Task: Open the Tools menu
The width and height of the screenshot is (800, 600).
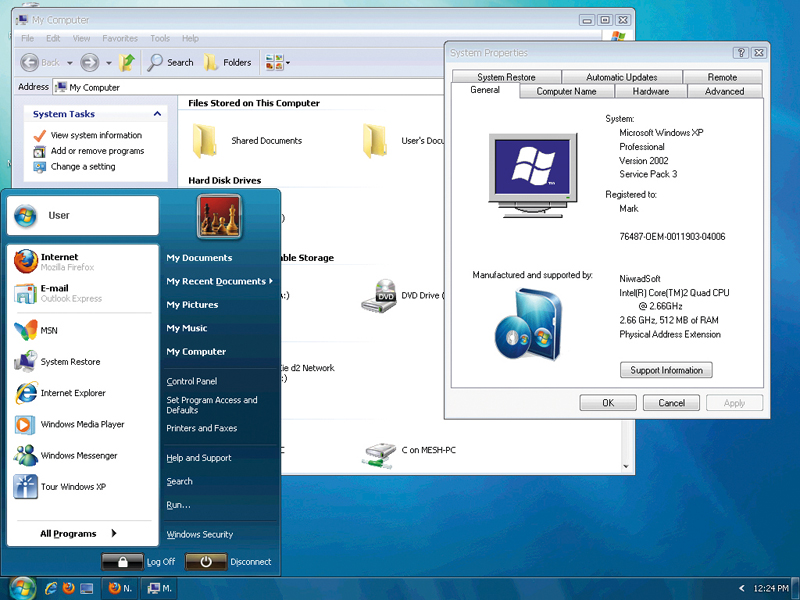Action: pyautogui.click(x=160, y=38)
